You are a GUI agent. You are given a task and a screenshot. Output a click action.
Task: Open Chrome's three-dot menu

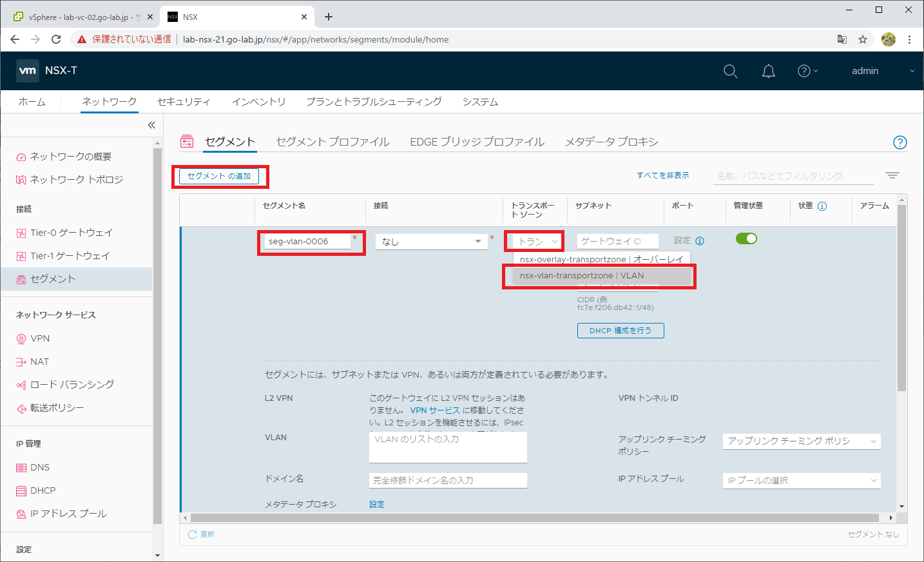point(909,39)
